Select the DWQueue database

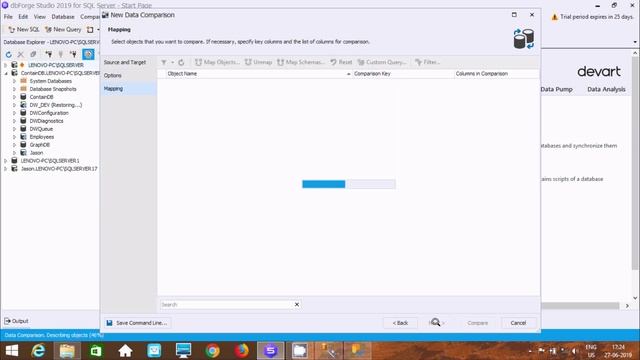(x=41, y=129)
